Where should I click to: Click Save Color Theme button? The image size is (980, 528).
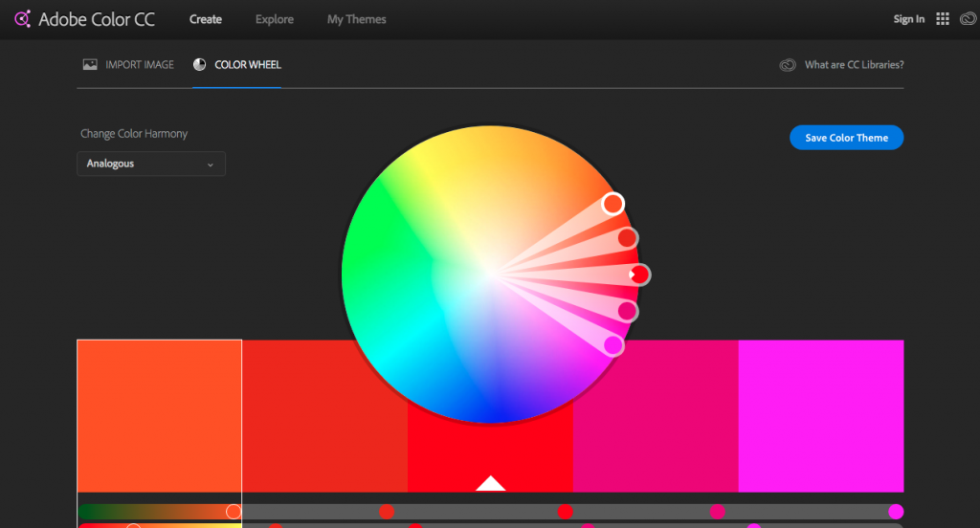click(x=846, y=138)
